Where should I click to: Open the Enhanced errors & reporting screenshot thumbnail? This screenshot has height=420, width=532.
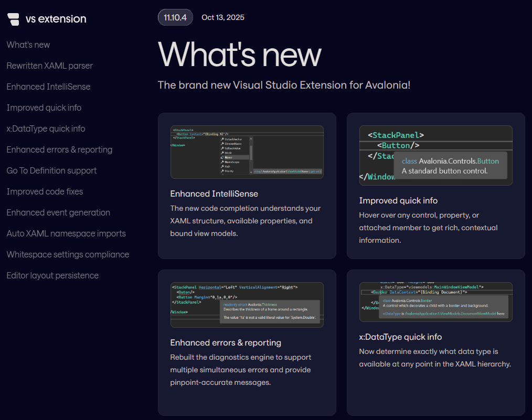click(x=247, y=305)
